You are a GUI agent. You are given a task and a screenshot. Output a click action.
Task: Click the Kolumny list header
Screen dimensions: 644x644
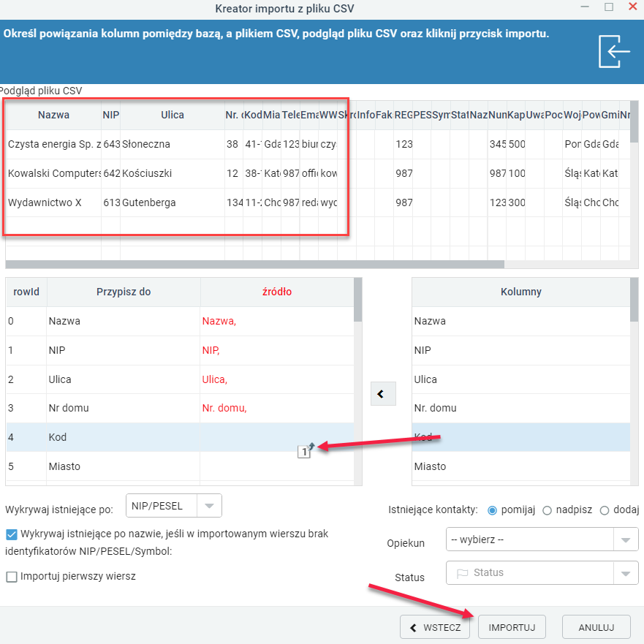[x=520, y=292]
